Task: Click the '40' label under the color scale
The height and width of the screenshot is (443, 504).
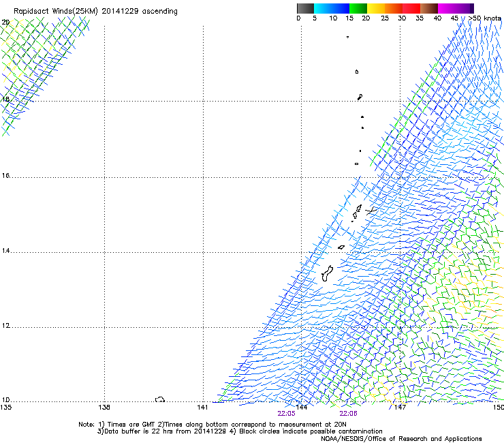Action: [x=437, y=18]
